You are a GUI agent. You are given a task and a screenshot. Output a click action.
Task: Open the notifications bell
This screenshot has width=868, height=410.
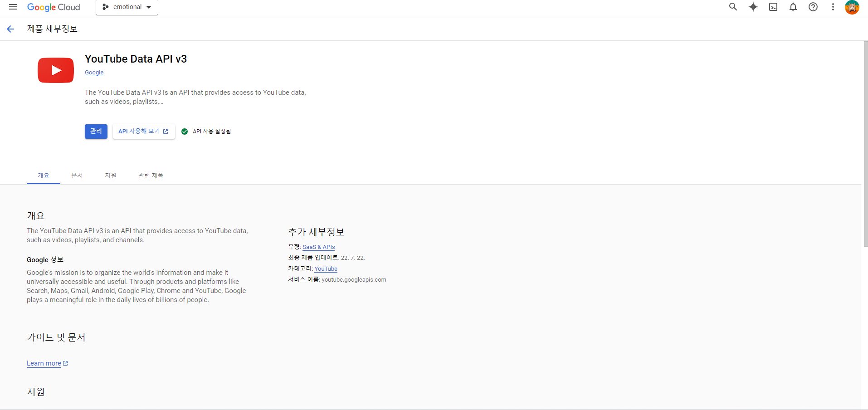(793, 7)
